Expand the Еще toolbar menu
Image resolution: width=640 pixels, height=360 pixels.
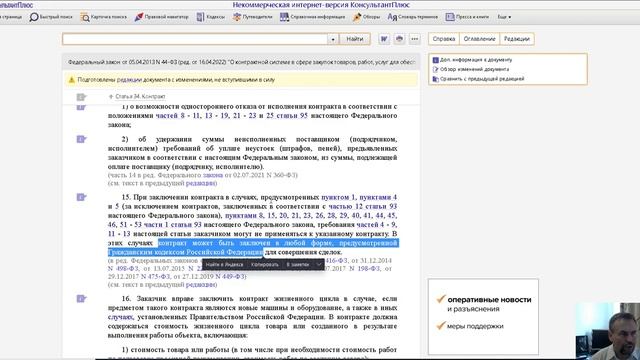[x=504, y=17]
